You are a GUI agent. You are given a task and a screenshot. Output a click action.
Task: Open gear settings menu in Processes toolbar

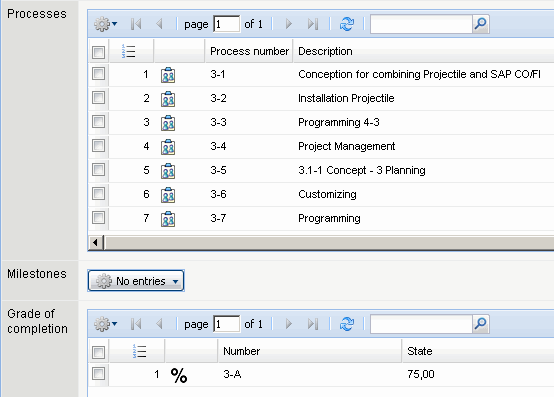point(105,24)
